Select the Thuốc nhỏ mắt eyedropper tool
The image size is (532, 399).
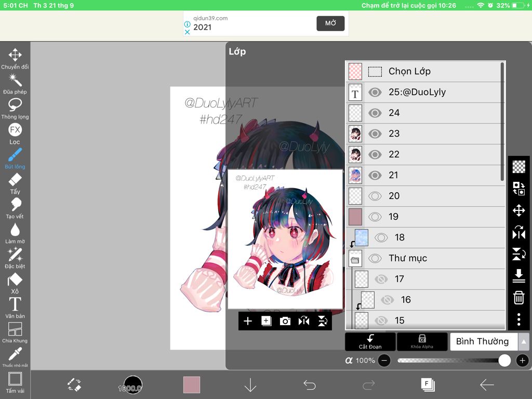tap(15, 357)
